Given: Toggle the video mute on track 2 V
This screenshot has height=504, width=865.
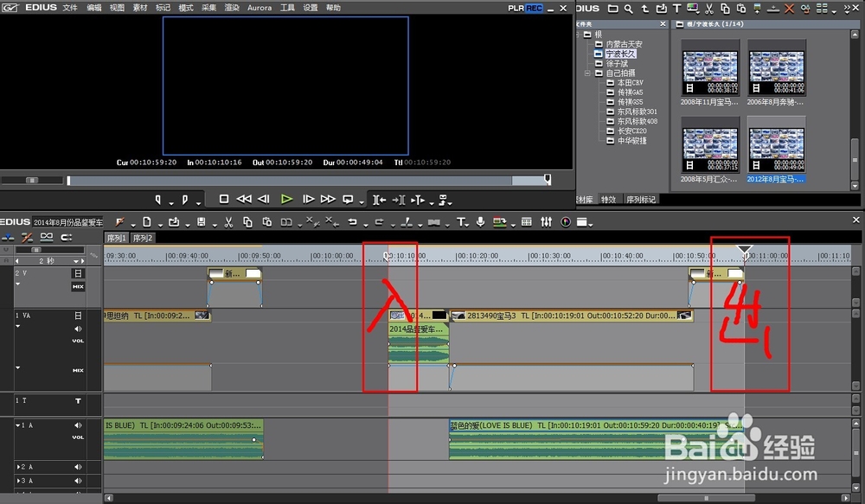Looking at the screenshot, I should [x=78, y=273].
